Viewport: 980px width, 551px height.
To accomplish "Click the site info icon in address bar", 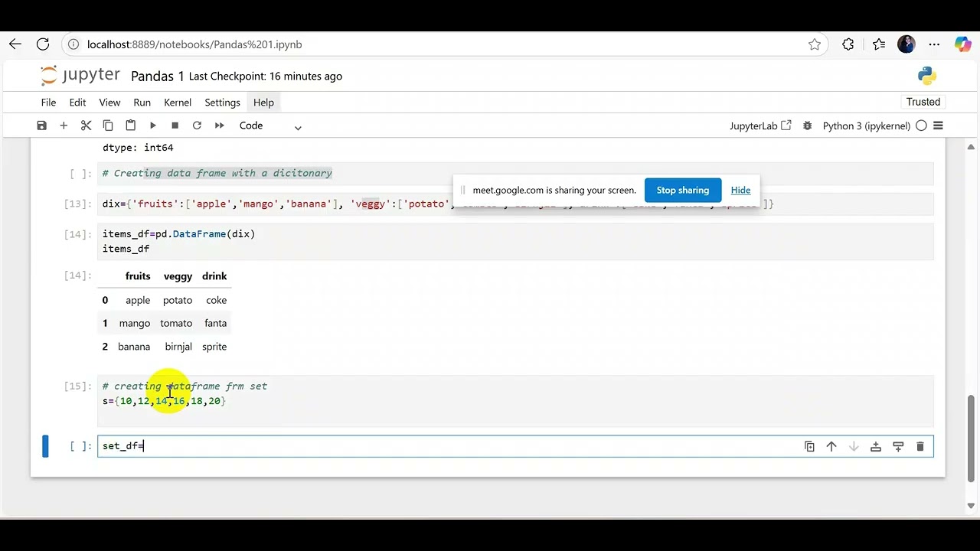I will point(73,44).
